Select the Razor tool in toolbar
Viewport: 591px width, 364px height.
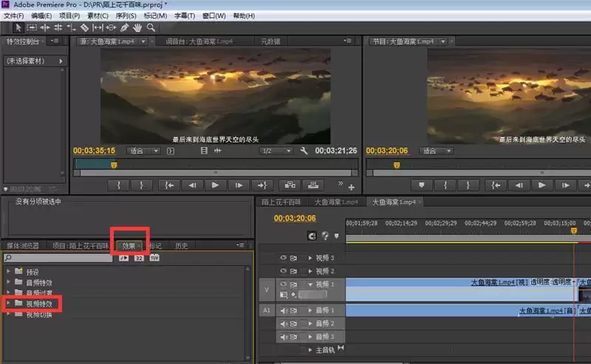85,27
